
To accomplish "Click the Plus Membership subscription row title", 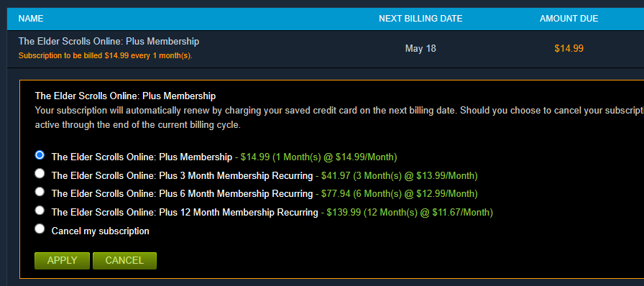I will pyautogui.click(x=109, y=42).
